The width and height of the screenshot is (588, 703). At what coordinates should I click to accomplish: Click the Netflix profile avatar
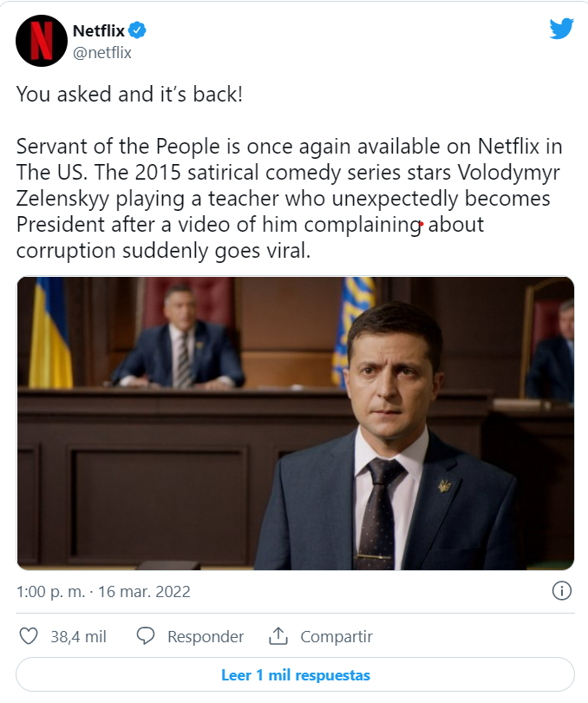coord(42,40)
